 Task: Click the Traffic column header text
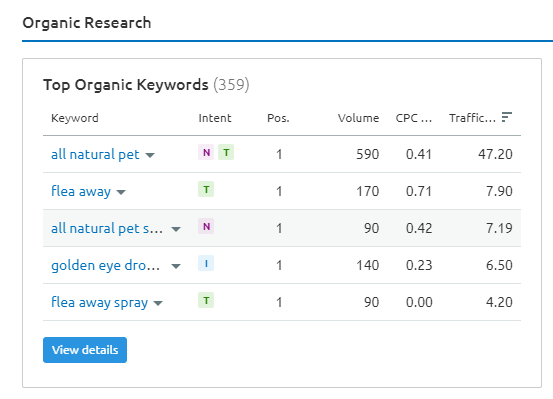coord(472,118)
